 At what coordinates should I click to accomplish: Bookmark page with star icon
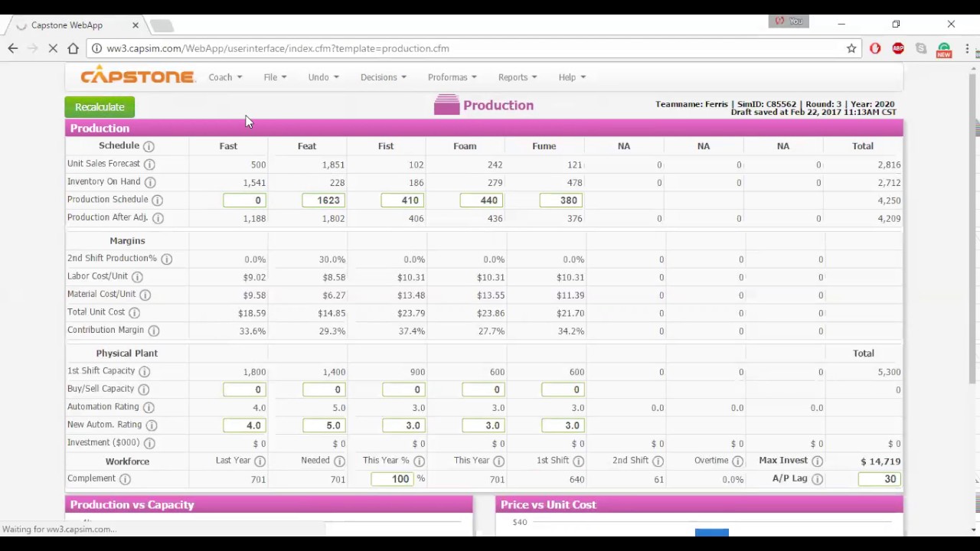(851, 48)
